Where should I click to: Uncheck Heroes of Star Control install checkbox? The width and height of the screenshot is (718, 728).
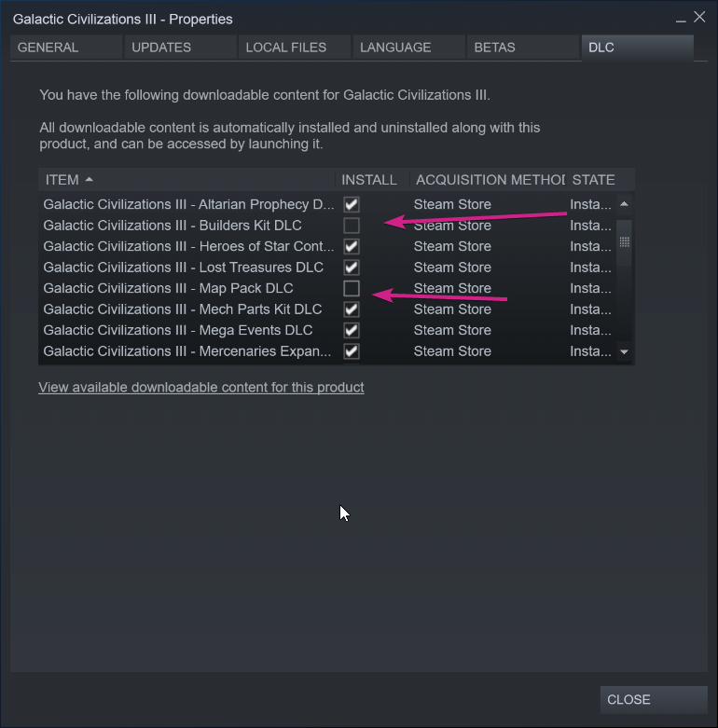pyautogui.click(x=352, y=246)
